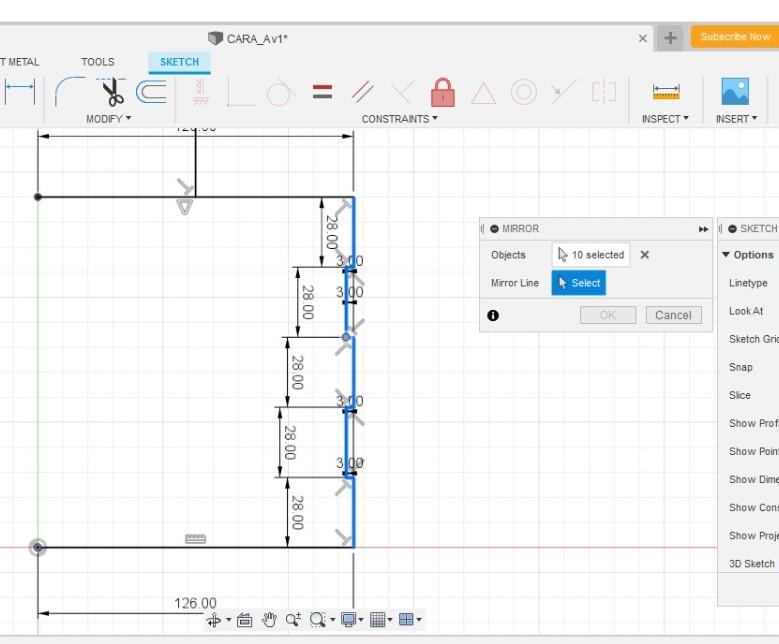
Task: Collapse the SKETCH PALETTE header
Action: 732,229
